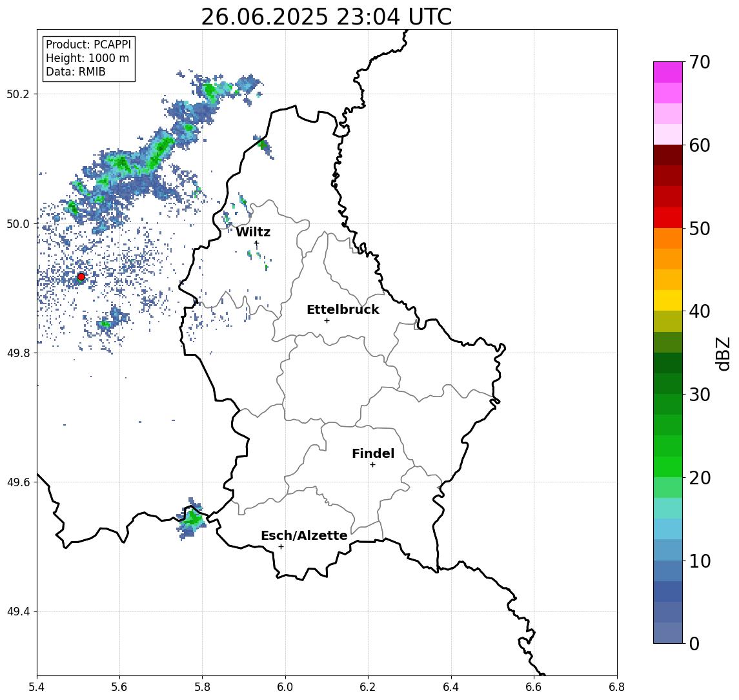Click the longitude label 5.6
739x700 pixels.
(x=119, y=687)
